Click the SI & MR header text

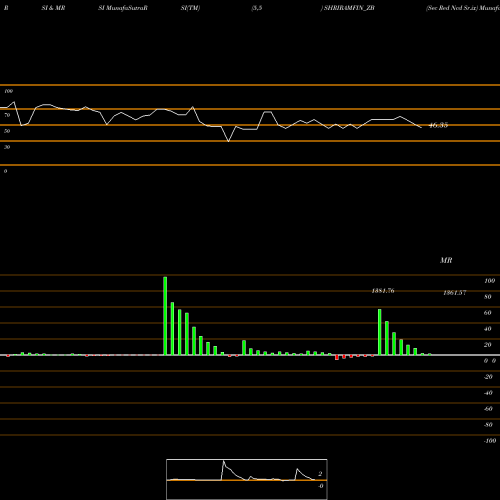[53, 8]
